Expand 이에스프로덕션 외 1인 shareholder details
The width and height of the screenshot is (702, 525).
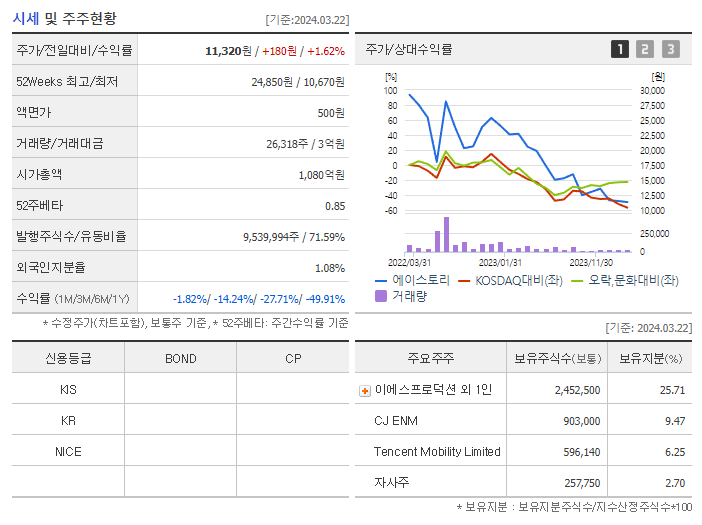pos(365,391)
